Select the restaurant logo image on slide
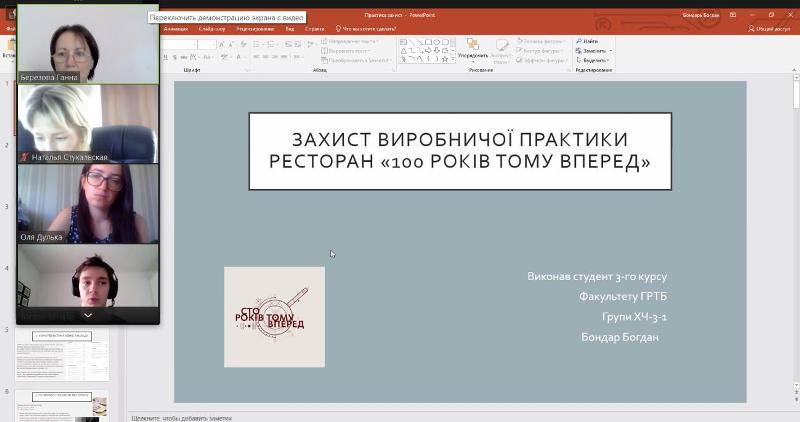 coord(274,317)
